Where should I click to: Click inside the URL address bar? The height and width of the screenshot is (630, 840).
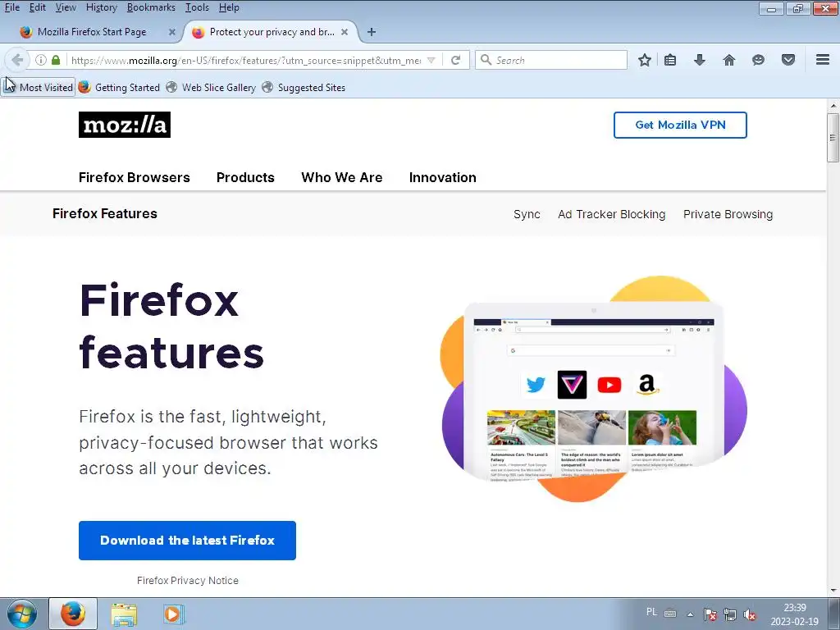click(x=246, y=60)
